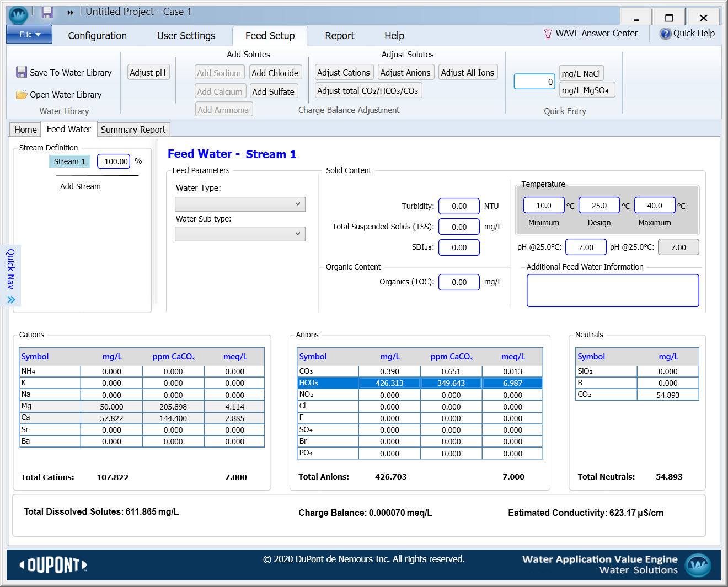Image resolution: width=728 pixels, height=587 pixels.
Task: Click the editable pH @25.0°C input field
Action: pyautogui.click(x=586, y=247)
